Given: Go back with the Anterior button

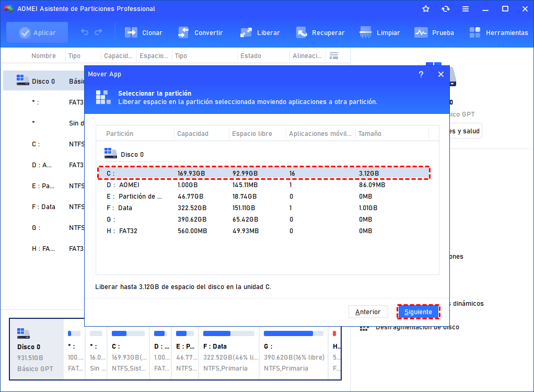Looking at the screenshot, I should [x=368, y=312].
